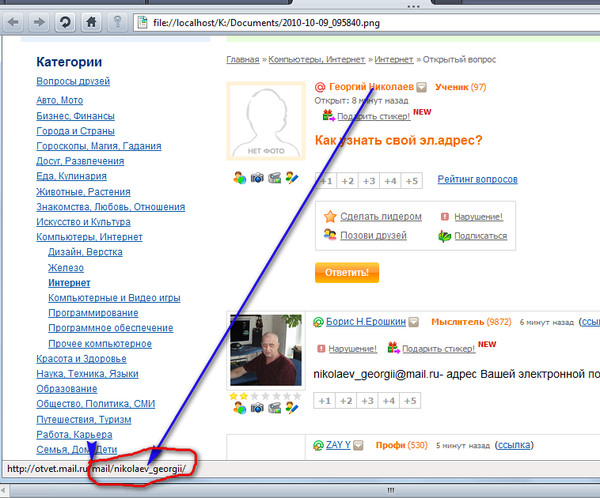Open dropdown next to ZAY Y name
600x498 pixels.
coord(358,445)
